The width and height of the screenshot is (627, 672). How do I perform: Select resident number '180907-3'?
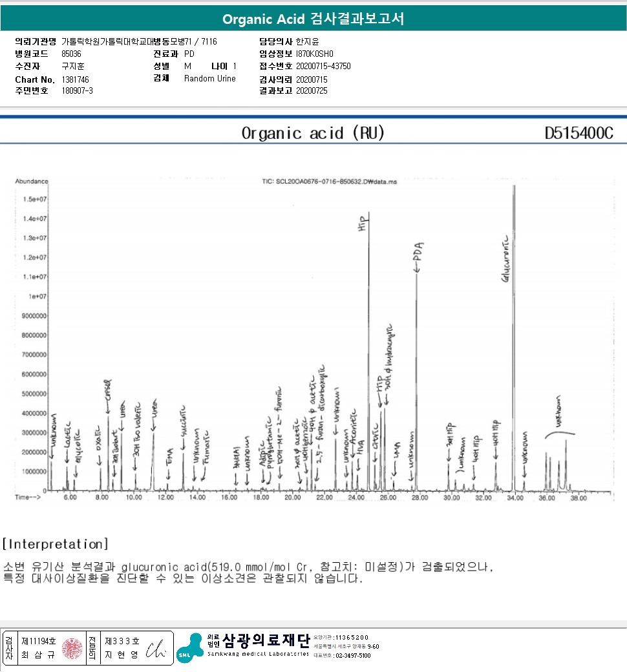point(77,91)
